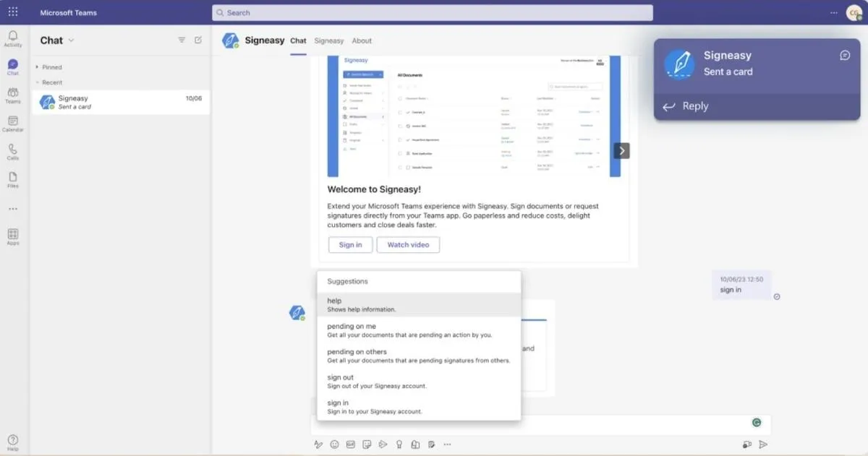This screenshot has width=868, height=456.
Task: Start a new chat with compose icon
Action: click(x=198, y=40)
